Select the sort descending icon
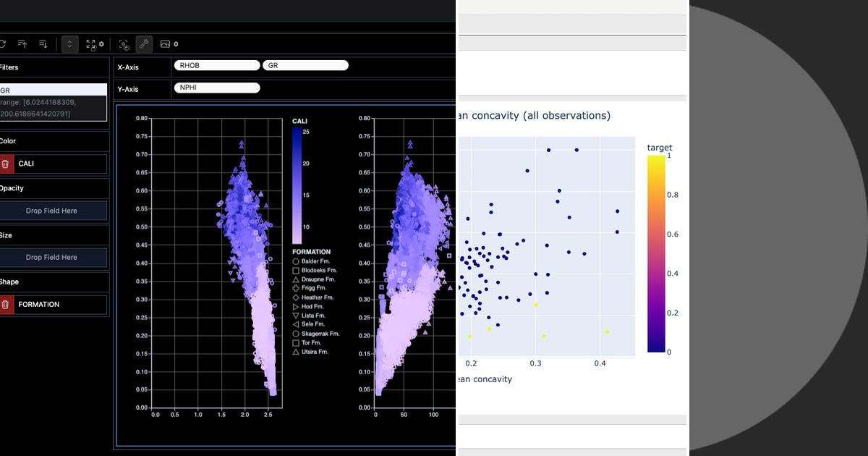868x456 pixels. 43,43
